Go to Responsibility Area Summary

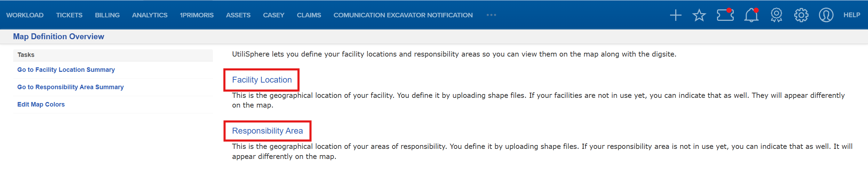pos(70,87)
